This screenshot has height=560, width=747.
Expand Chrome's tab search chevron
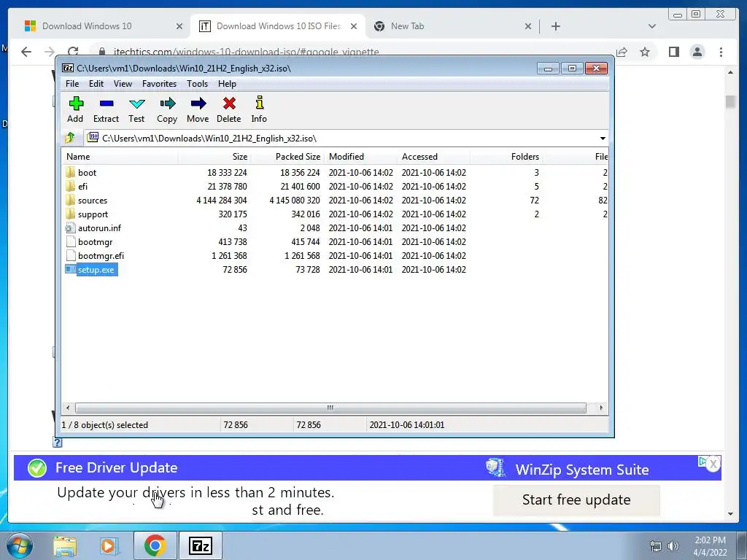(x=651, y=26)
